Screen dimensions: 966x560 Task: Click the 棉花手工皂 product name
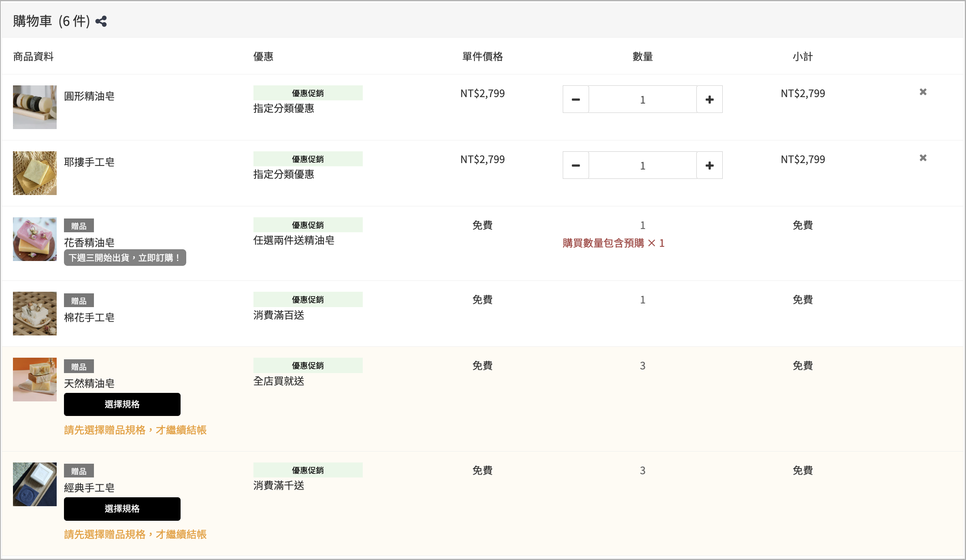89,318
